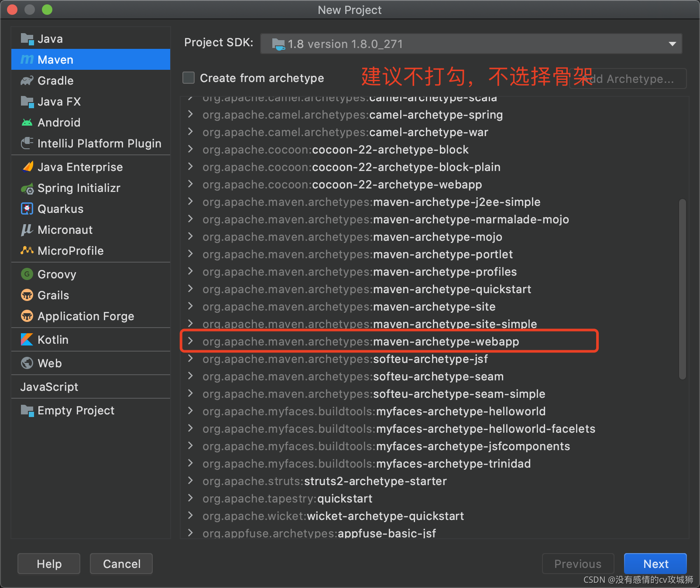
Task: Expand wicket-archetype-quickstart chevron
Action: 190,516
